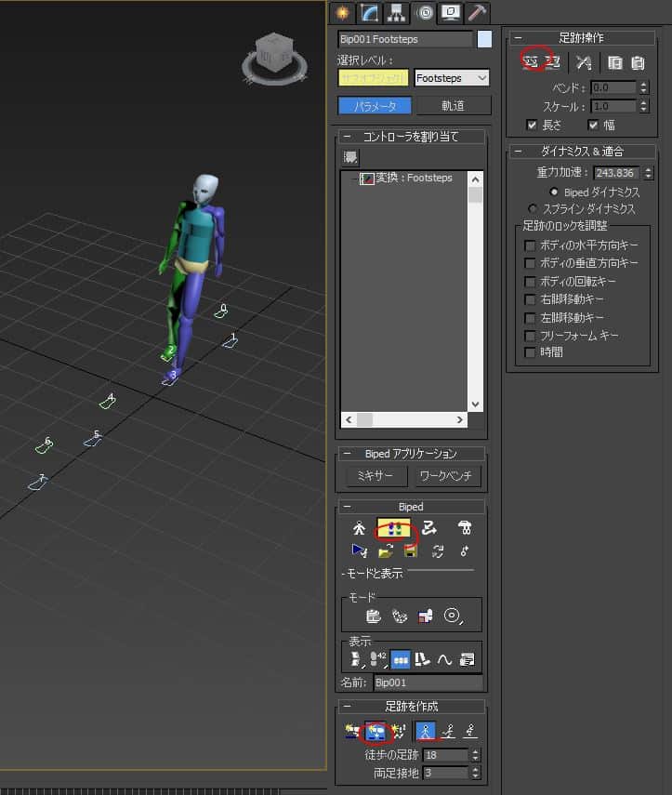Open the Footsteps selection level dropdown
Screen dimensions: 672x795
click(x=451, y=78)
